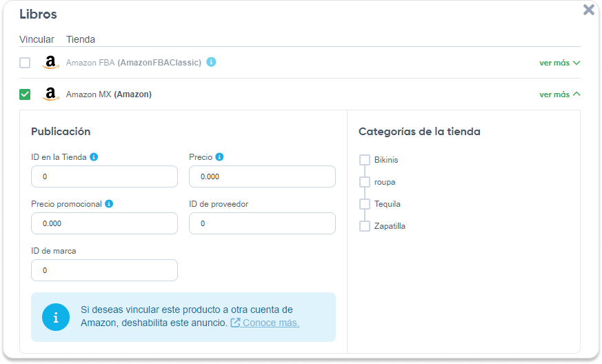Viewport: 602px width, 364px height.
Task: Click the 'Tequila' category label
Action: pyautogui.click(x=388, y=204)
